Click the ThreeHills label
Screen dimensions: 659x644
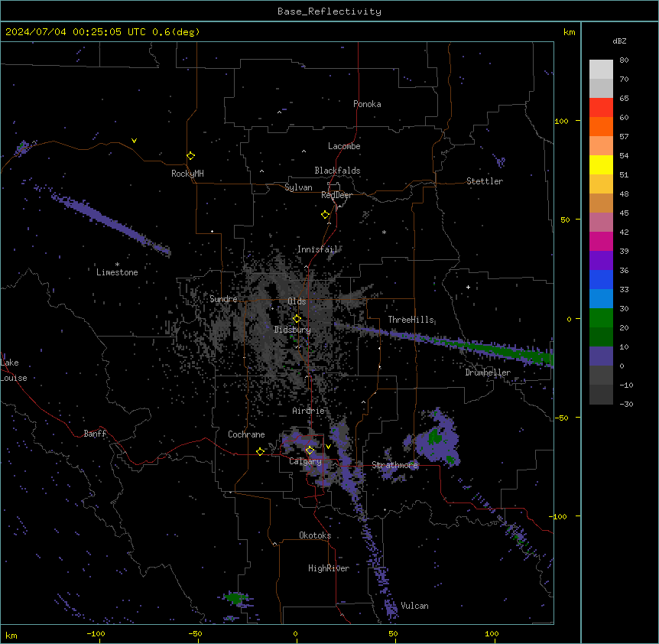tap(411, 320)
